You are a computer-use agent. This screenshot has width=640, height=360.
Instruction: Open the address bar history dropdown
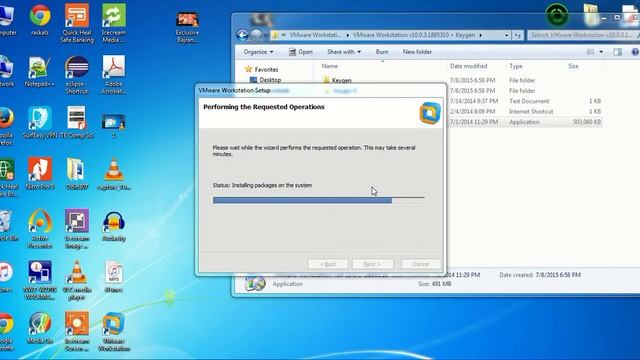pyautogui.click(x=506, y=36)
